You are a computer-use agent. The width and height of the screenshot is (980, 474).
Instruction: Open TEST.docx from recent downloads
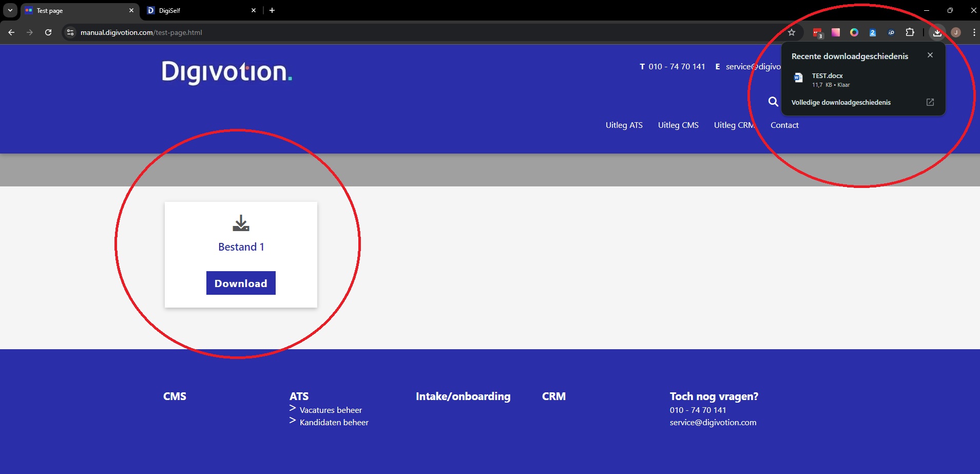[x=827, y=80]
